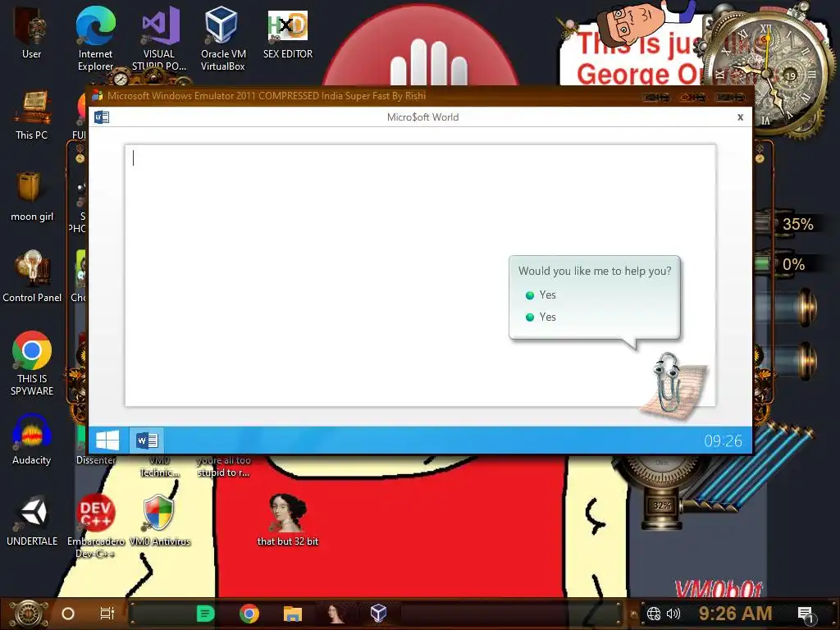
Task: Click the 0% gauge widget
Action: pyautogui.click(x=793, y=265)
